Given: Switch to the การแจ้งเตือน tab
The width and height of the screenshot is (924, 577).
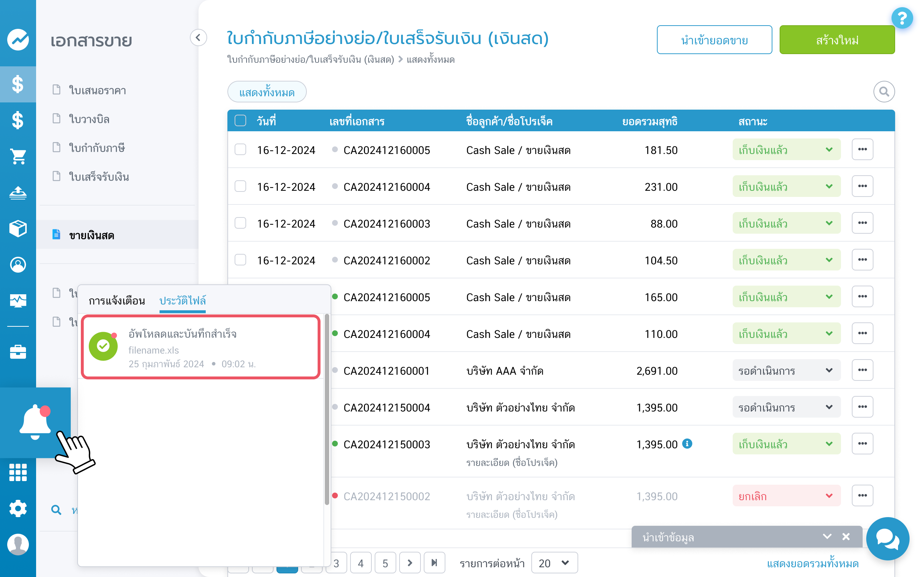Looking at the screenshot, I should 117,301.
